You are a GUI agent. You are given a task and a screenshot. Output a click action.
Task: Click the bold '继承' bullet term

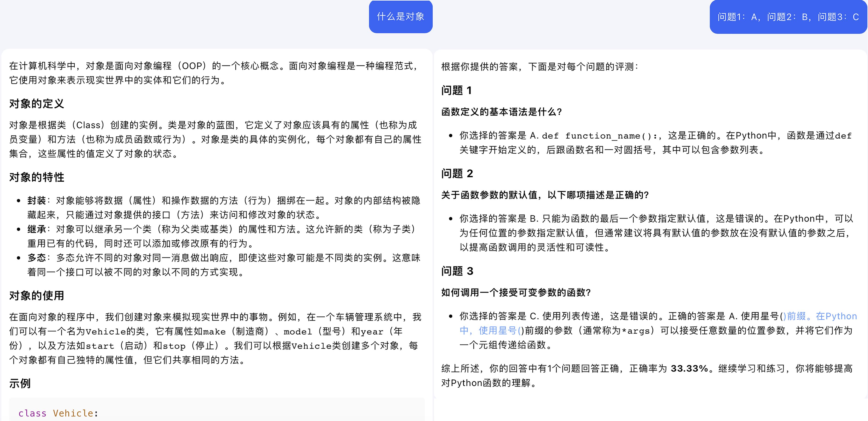click(x=36, y=229)
